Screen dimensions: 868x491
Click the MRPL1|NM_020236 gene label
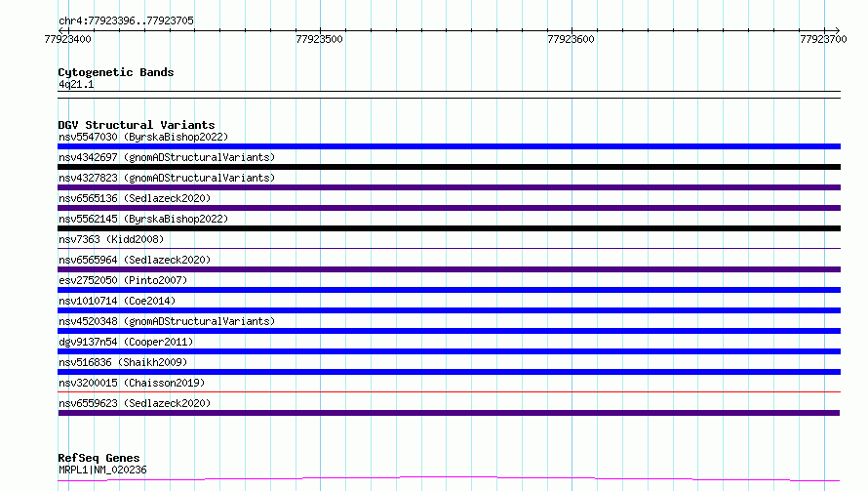pyautogui.click(x=102, y=470)
